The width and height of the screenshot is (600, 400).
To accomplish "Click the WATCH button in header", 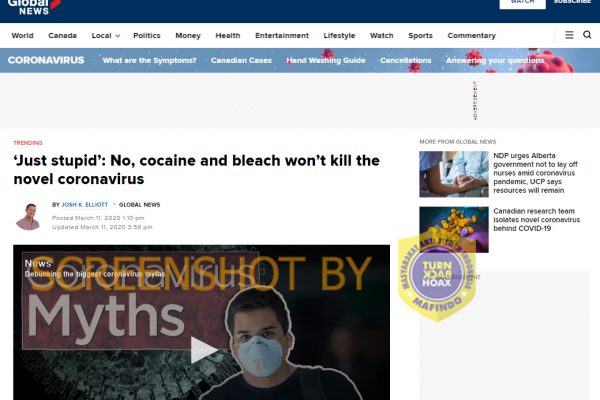I will point(522,3).
